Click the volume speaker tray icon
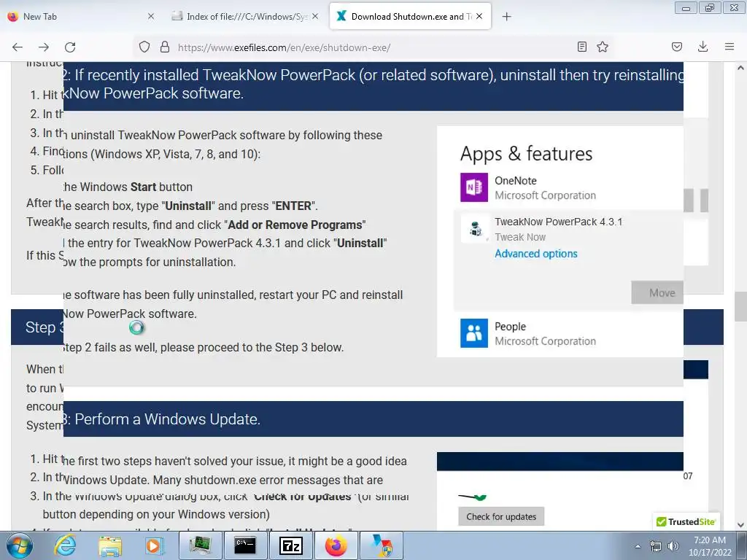747x560 pixels. [673, 546]
